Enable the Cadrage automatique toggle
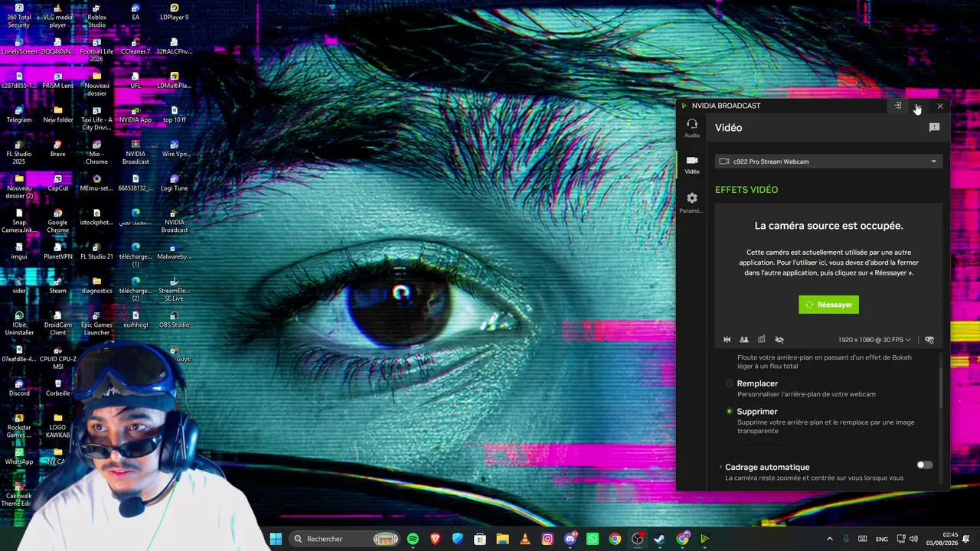Image resolution: width=980 pixels, height=551 pixels. pyautogui.click(x=925, y=465)
